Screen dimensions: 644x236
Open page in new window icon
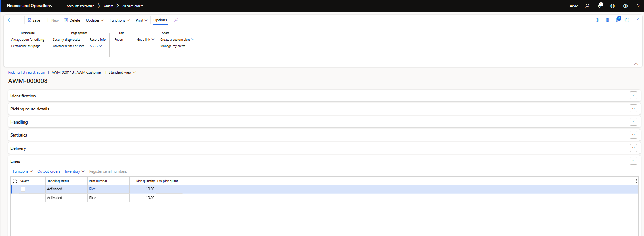(637, 20)
